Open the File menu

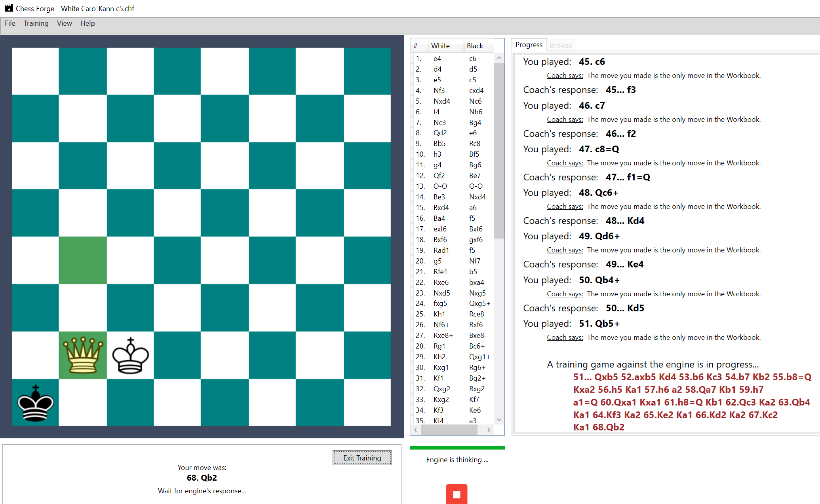click(x=10, y=23)
